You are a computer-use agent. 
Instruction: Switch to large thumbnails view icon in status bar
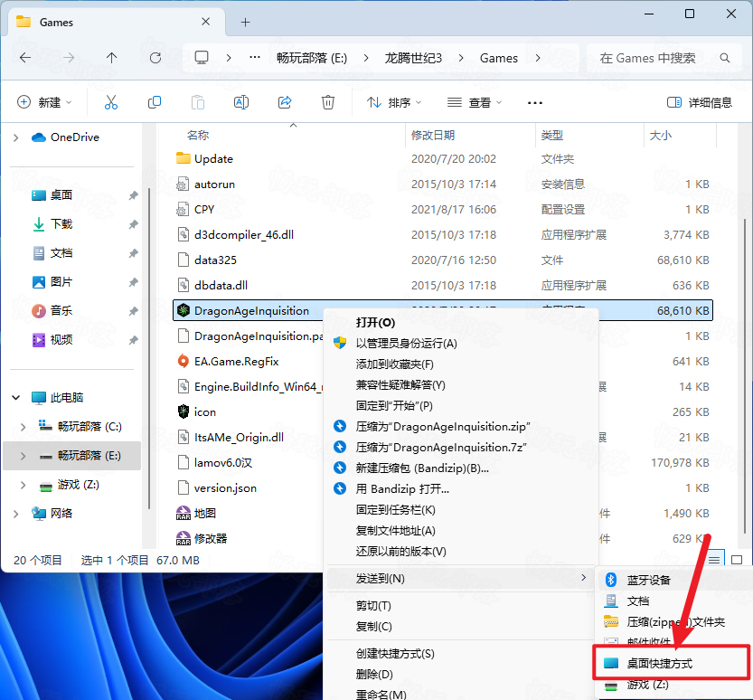pyautogui.click(x=737, y=560)
